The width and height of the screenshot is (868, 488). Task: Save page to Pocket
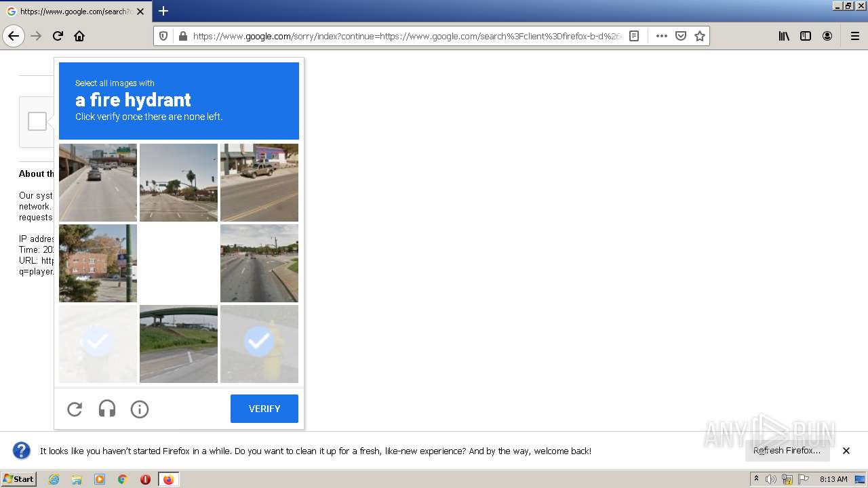tap(681, 36)
